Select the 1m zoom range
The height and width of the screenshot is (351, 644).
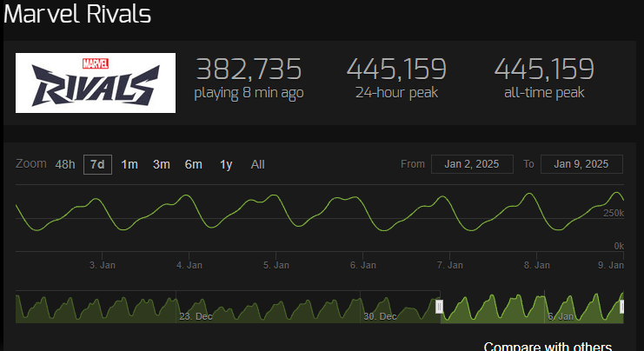pyautogui.click(x=129, y=164)
